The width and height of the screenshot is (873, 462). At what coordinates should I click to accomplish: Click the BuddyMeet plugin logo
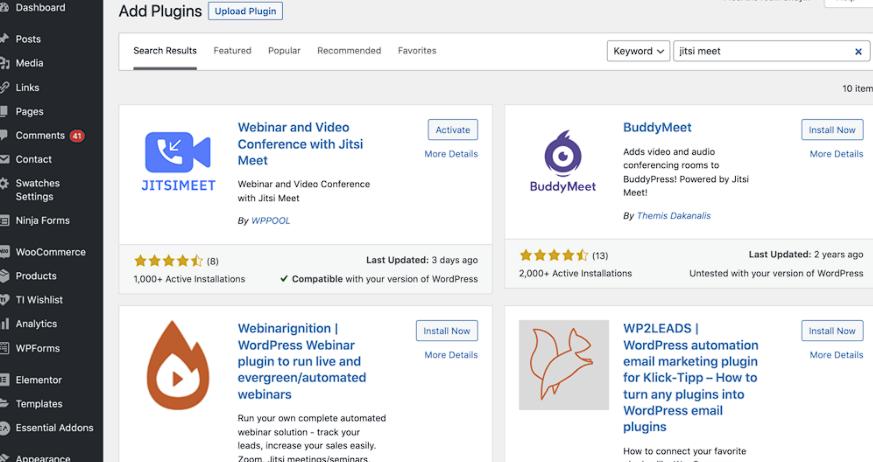(563, 161)
